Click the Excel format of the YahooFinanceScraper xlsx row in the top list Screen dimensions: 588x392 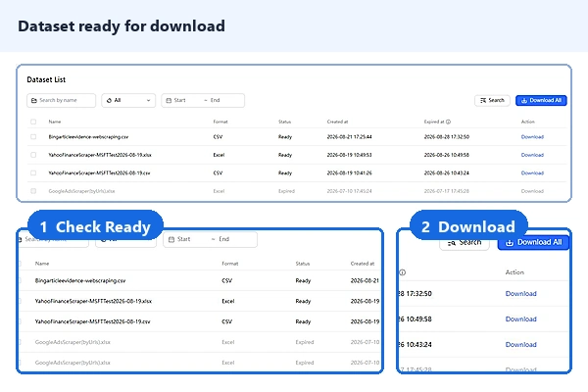[219, 155]
